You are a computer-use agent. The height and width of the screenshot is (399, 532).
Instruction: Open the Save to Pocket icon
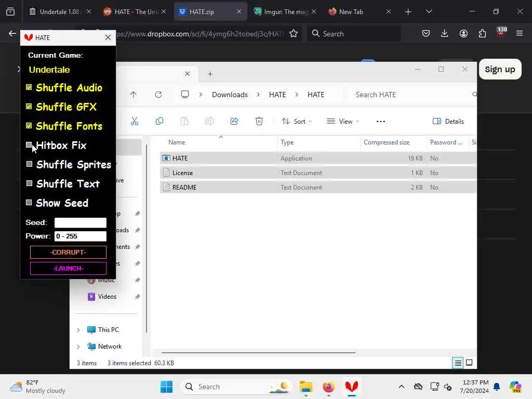426,33
